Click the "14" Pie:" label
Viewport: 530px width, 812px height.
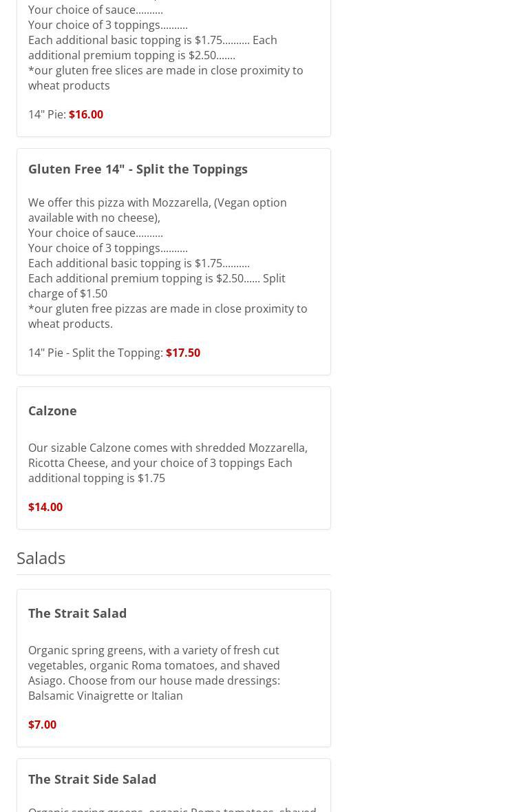pos(47,114)
